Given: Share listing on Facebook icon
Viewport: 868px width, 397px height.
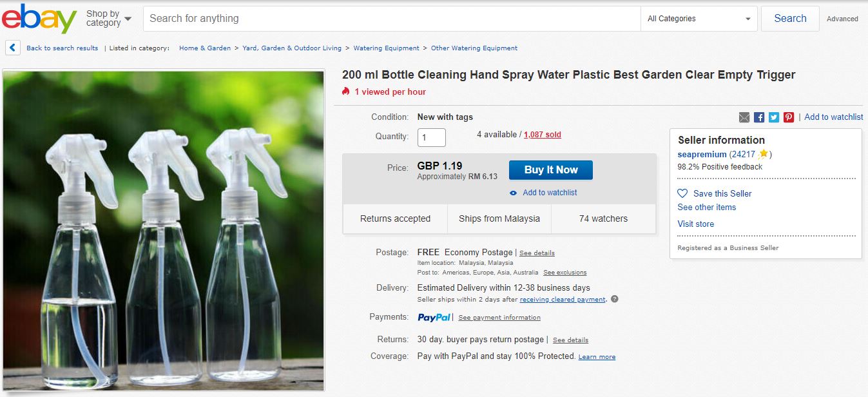Looking at the screenshot, I should click(x=759, y=117).
